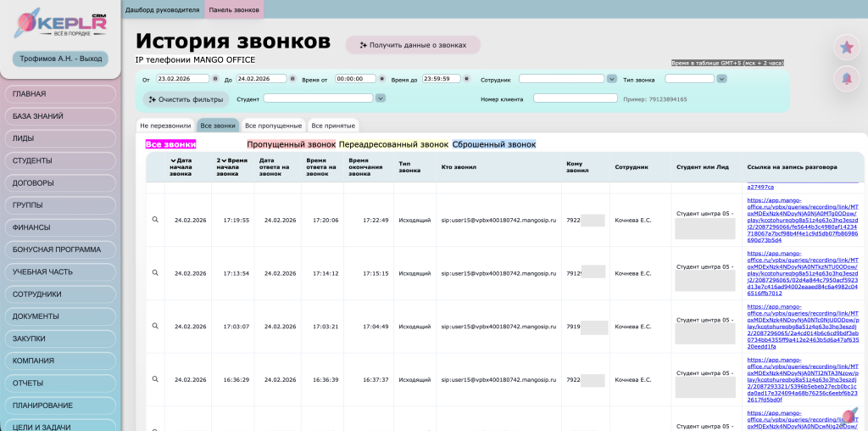Screen dimensions: 868x431
Task: Expand the Тип звонка dropdown
Action: [x=721, y=79]
